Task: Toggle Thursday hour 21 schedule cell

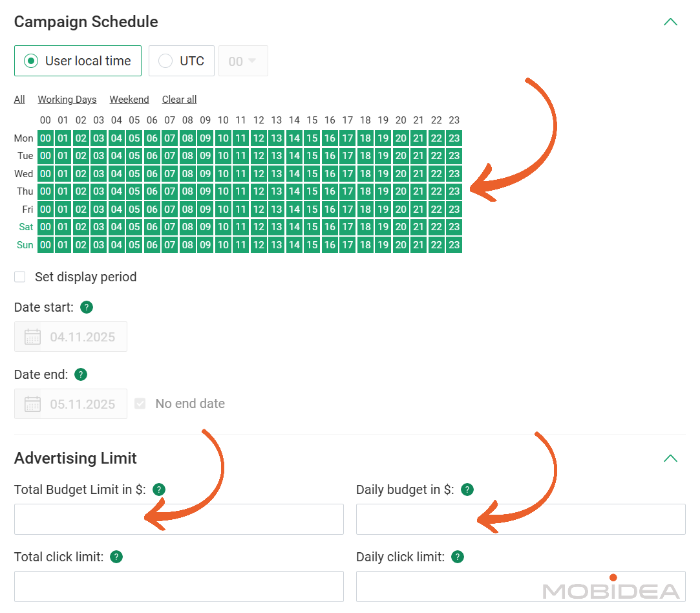Action: [x=418, y=191]
